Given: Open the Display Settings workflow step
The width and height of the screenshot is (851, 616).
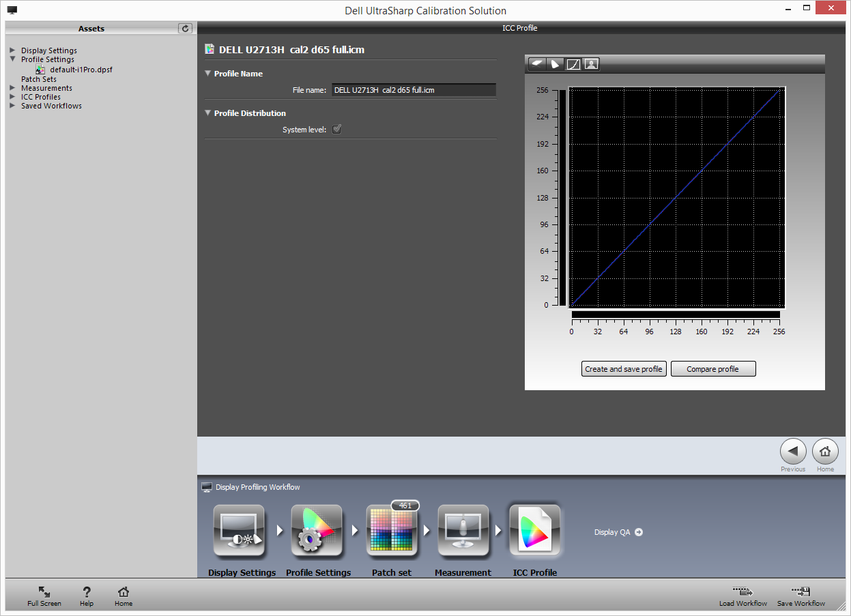Looking at the screenshot, I should tap(239, 531).
